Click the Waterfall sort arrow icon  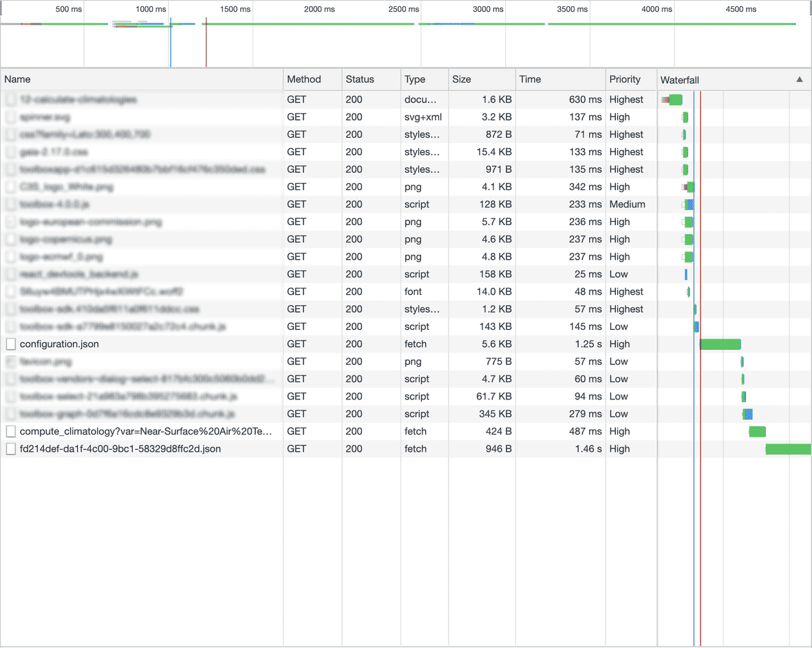click(800, 80)
